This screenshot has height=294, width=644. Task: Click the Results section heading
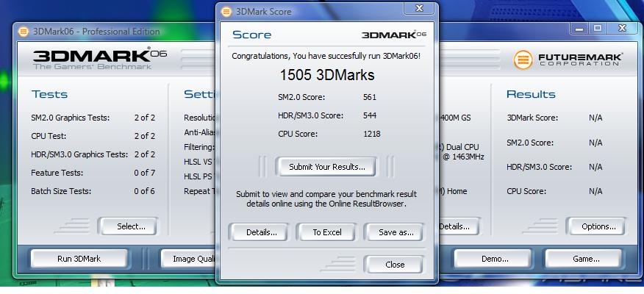coord(531,94)
